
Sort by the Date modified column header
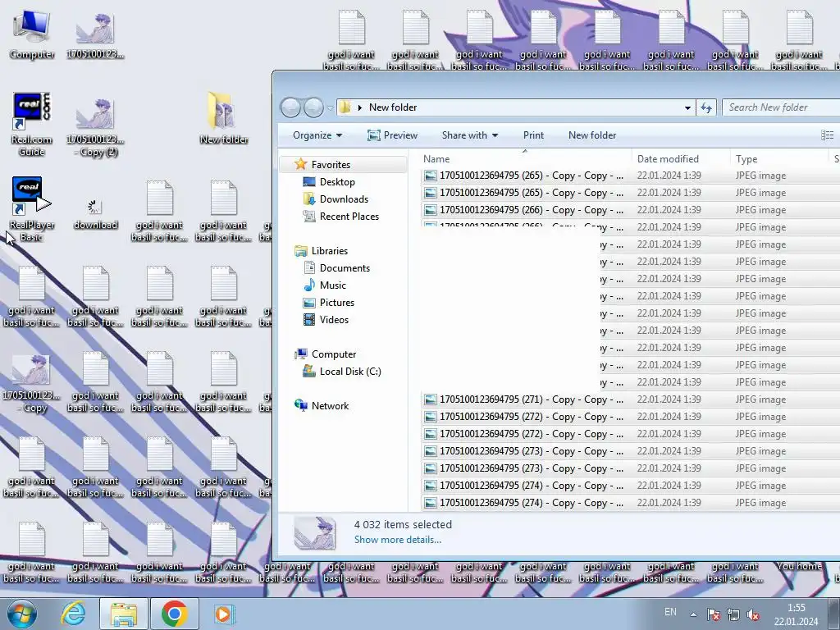[x=680, y=158]
